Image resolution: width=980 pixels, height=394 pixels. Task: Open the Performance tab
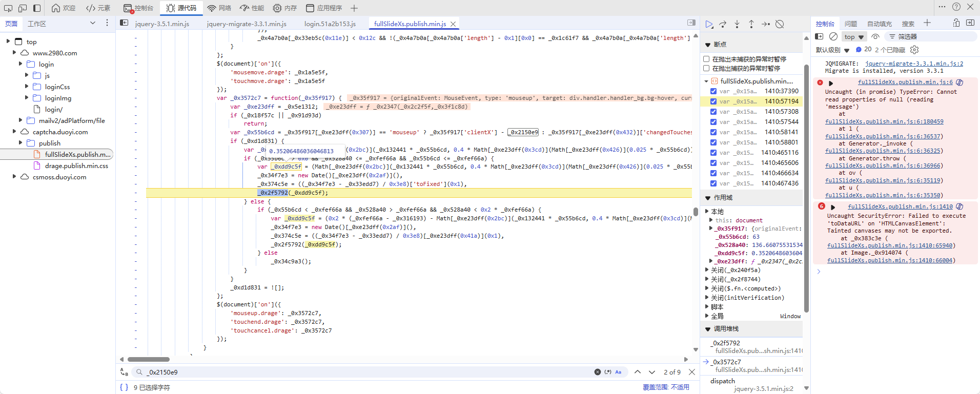click(252, 8)
